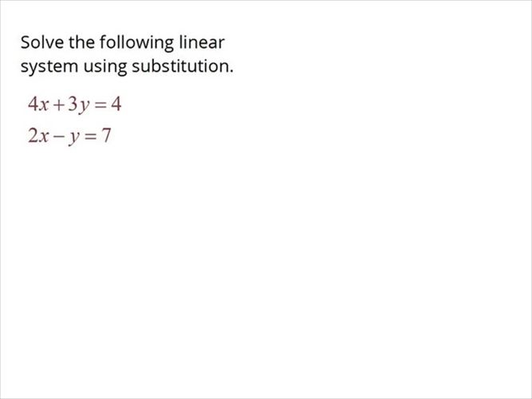Click the constant 4 after the equals sign

[x=116, y=104]
